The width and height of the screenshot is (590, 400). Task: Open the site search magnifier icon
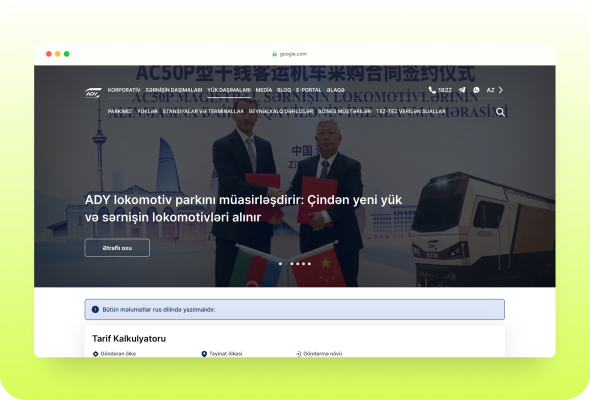tap(500, 112)
